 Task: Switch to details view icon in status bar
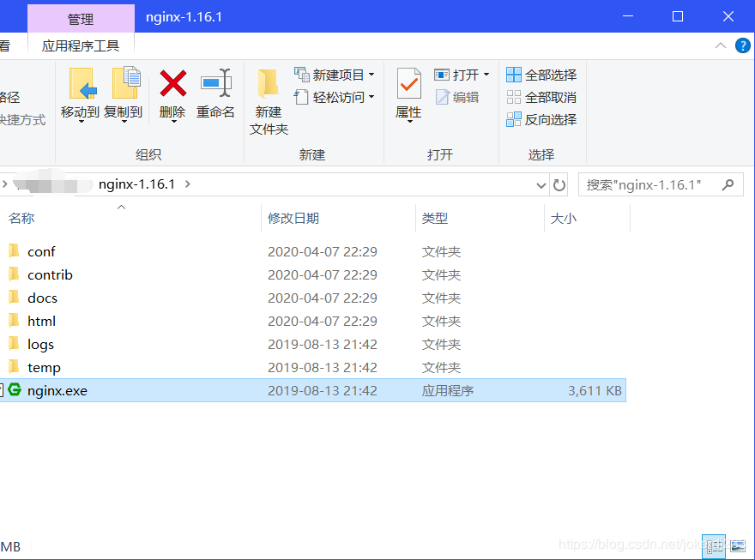click(714, 546)
